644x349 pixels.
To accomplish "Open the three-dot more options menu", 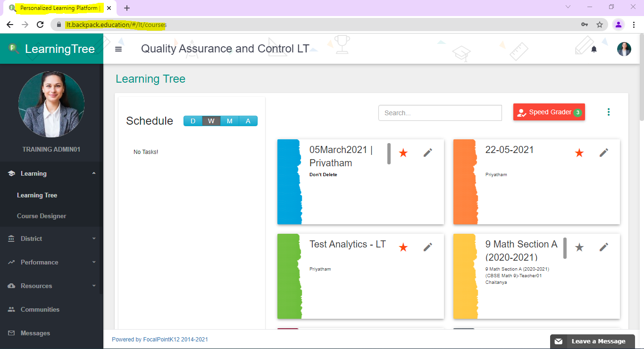I will [x=609, y=112].
